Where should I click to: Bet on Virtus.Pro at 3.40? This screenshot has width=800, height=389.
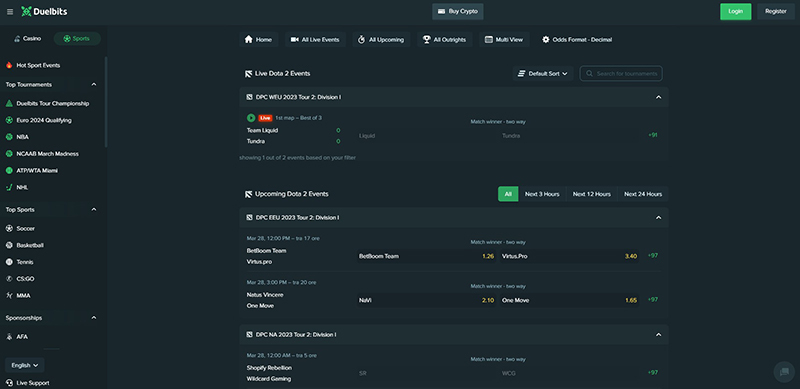coord(569,256)
